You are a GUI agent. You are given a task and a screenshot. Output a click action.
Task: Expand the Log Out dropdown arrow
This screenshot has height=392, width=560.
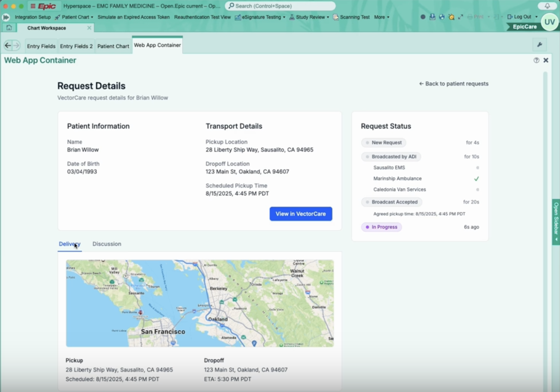pos(536,17)
